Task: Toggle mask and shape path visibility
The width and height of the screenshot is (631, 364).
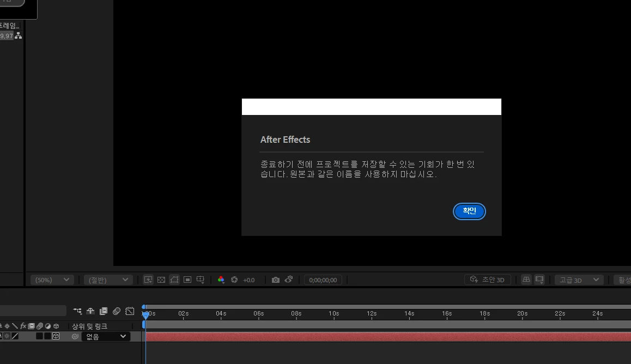Action: tap(174, 280)
